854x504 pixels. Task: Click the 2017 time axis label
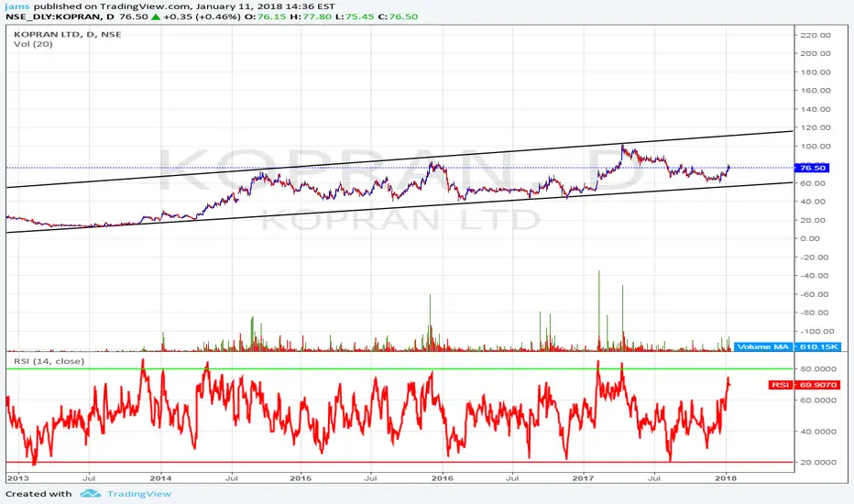click(x=584, y=478)
